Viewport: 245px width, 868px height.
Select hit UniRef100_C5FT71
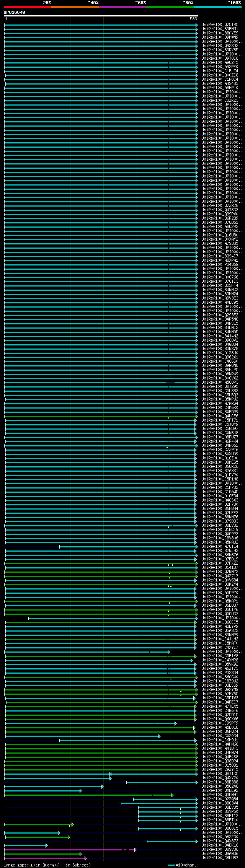[x=220, y=420]
